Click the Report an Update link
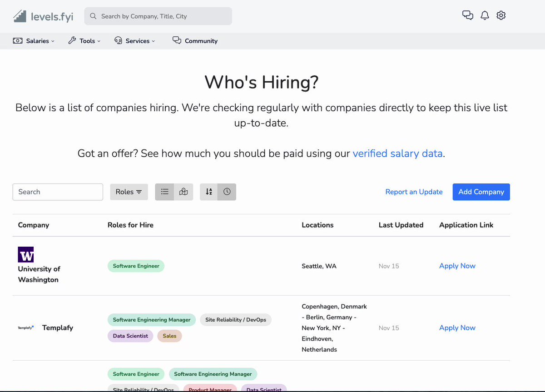 click(x=414, y=192)
